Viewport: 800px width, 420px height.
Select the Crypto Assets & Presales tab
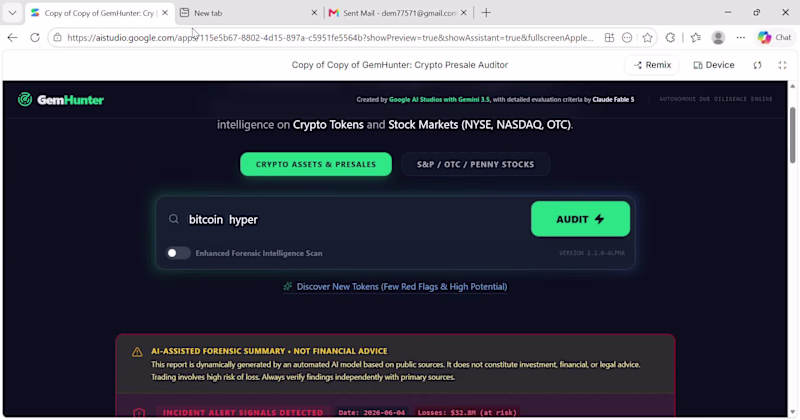point(316,164)
